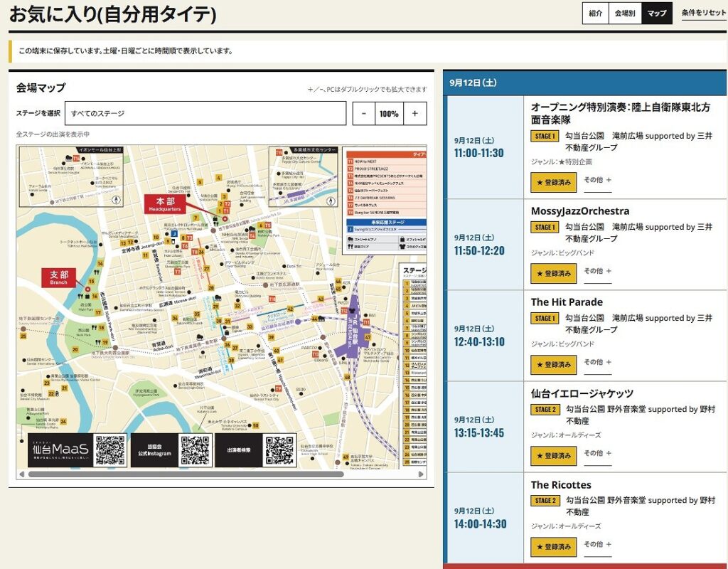Expand その他 for The Hit Parade

tap(597, 362)
